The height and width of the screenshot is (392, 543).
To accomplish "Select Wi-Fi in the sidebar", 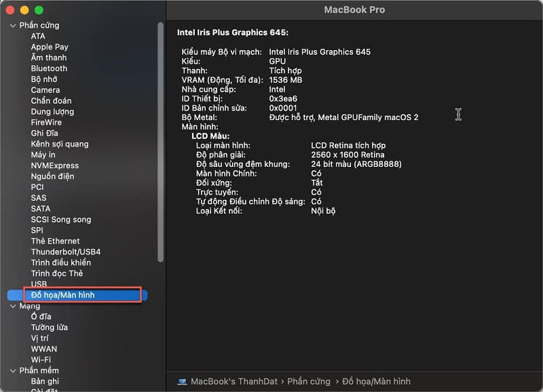I will pyautogui.click(x=41, y=360).
